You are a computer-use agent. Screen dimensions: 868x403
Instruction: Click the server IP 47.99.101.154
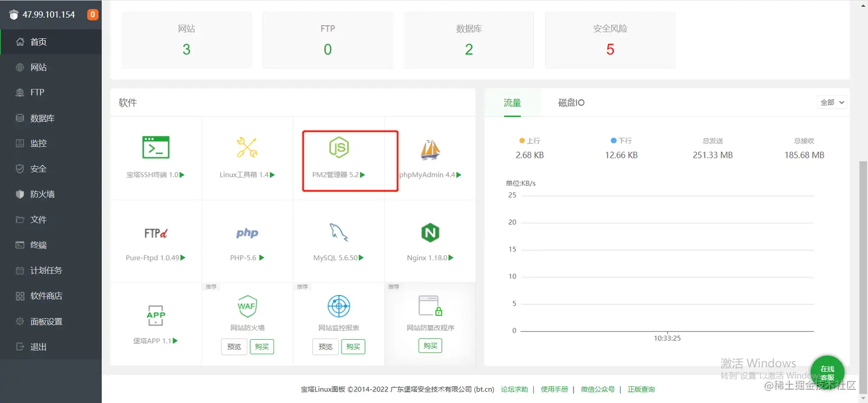(49, 15)
